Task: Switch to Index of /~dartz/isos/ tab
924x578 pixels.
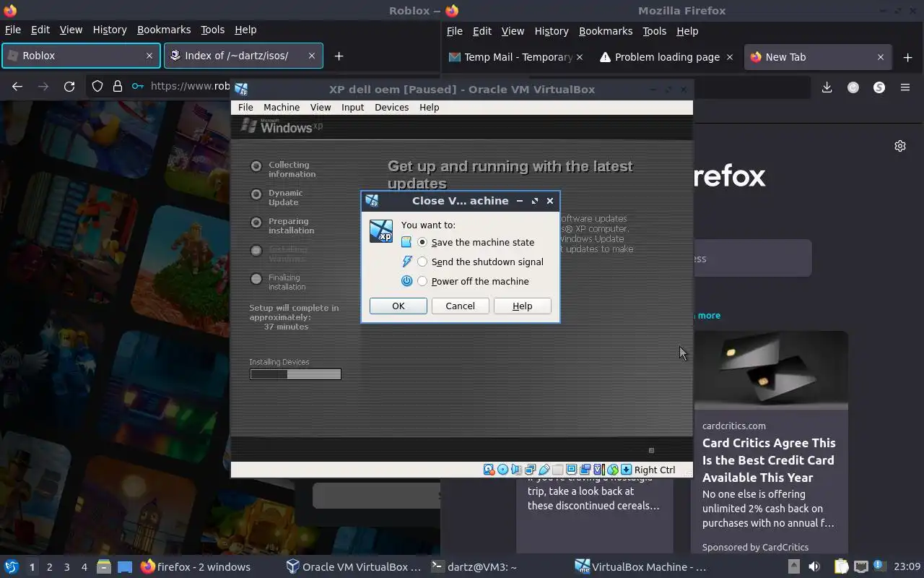Action: tap(243, 56)
